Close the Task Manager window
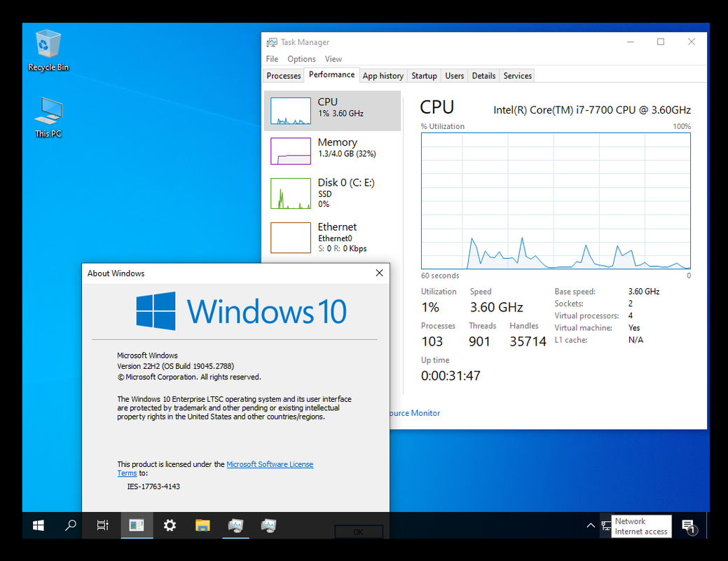 coord(692,42)
